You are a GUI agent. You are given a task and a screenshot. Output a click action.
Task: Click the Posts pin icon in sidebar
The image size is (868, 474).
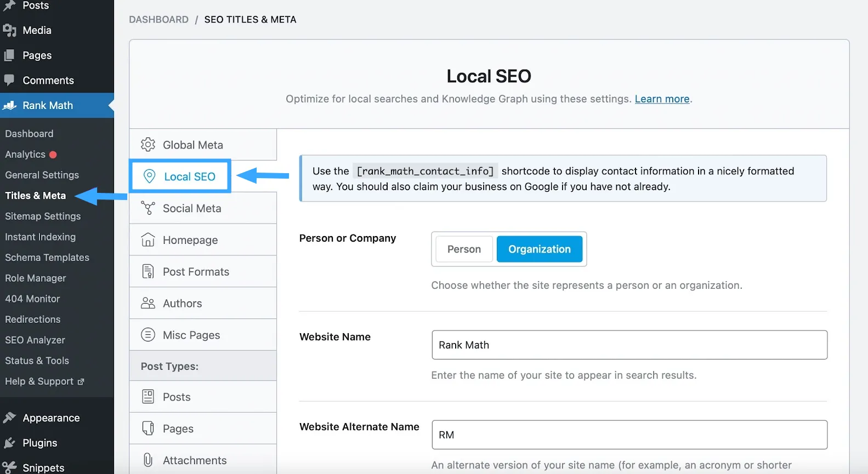tap(9, 5)
